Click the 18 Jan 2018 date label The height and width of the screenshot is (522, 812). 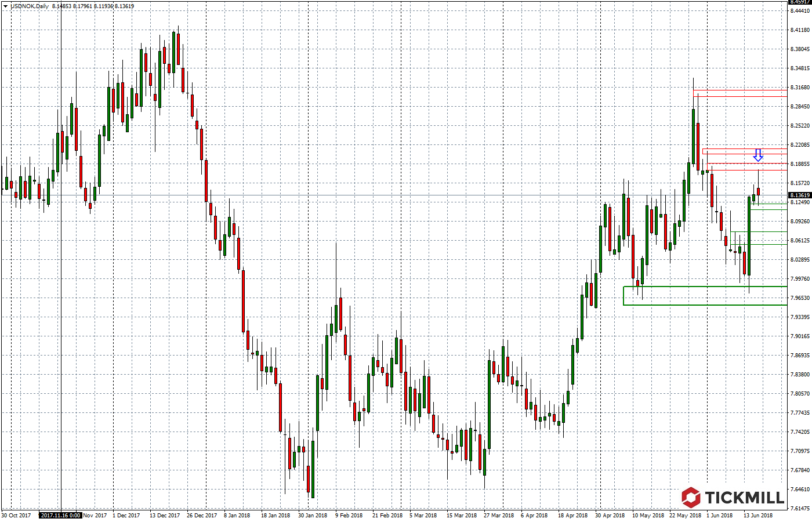click(275, 515)
